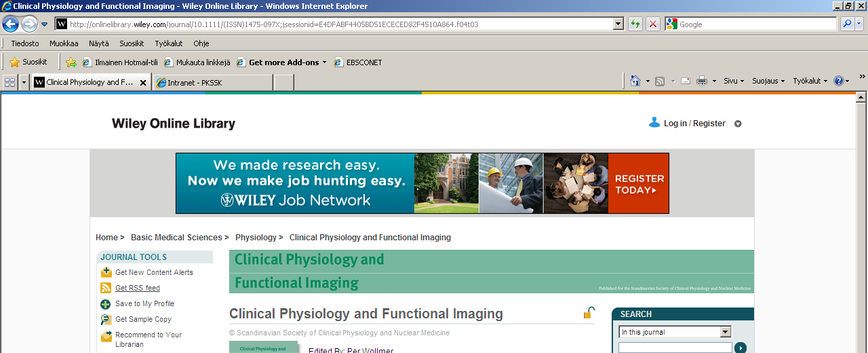This screenshot has height=353, width=868.
Task: Switch to the Intranet - PKSSK tab
Action: [x=213, y=83]
